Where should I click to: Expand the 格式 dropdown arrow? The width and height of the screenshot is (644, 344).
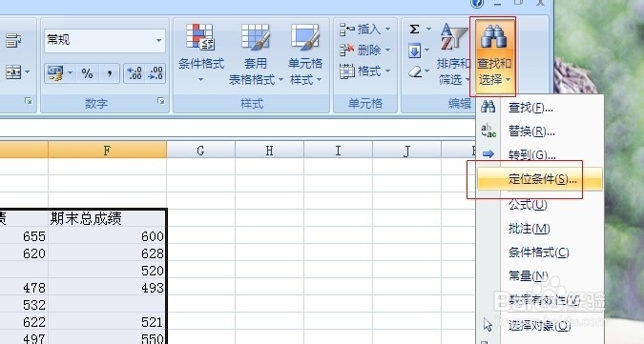(387, 71)
